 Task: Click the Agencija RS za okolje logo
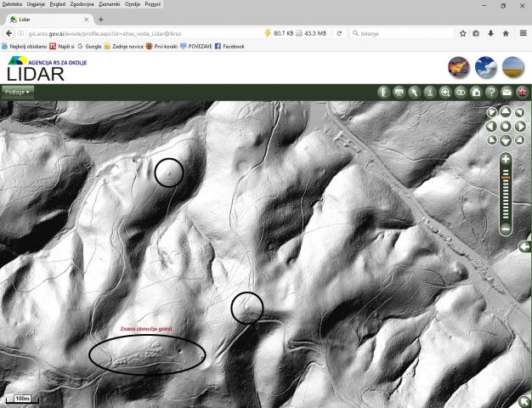coord(48,61)
